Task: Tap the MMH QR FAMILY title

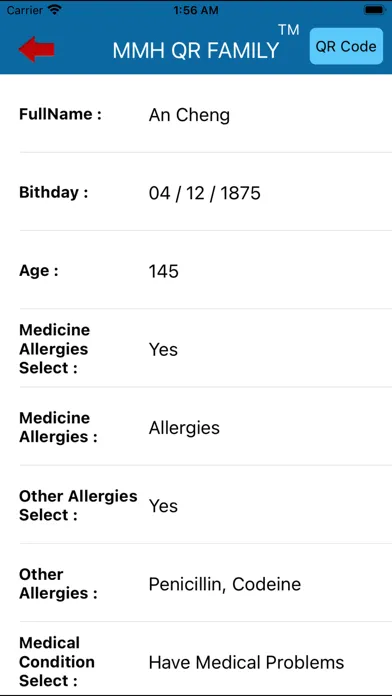Action: [x=196, y=50]
